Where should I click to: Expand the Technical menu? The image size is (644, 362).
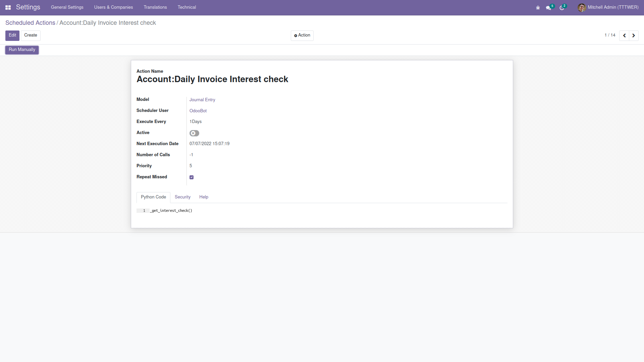pyautogui.click(x=186, y=7)
